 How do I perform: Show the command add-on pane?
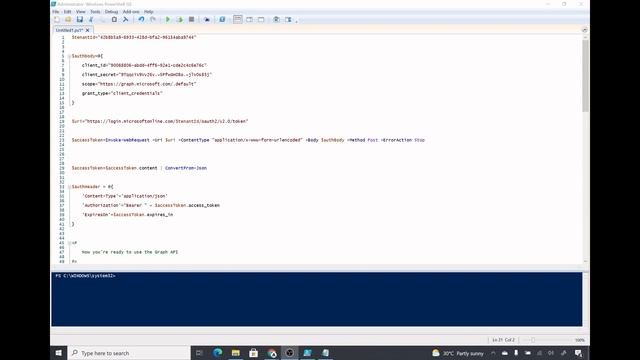[x=288, y=20]
